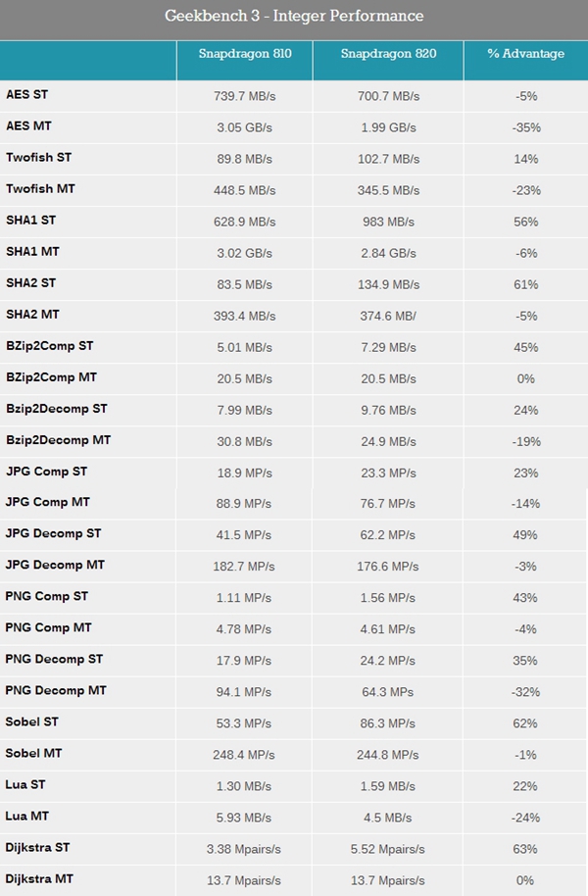The width and height of the screenshot is (588, 896).
Task: Click the JPG Decomp ST row label
Action: (53, 534)
